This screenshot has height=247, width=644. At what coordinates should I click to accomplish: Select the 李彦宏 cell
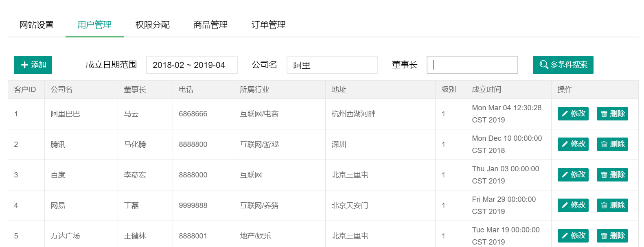pos(145,175)
